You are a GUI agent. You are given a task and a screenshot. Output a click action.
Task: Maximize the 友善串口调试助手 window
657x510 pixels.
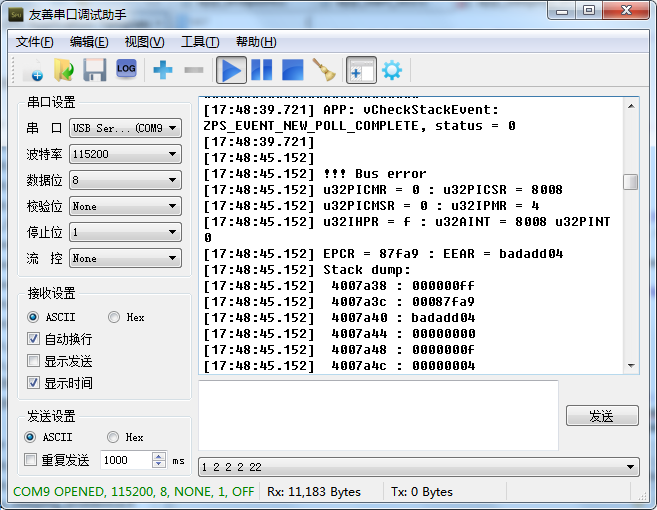click(589, 11)
